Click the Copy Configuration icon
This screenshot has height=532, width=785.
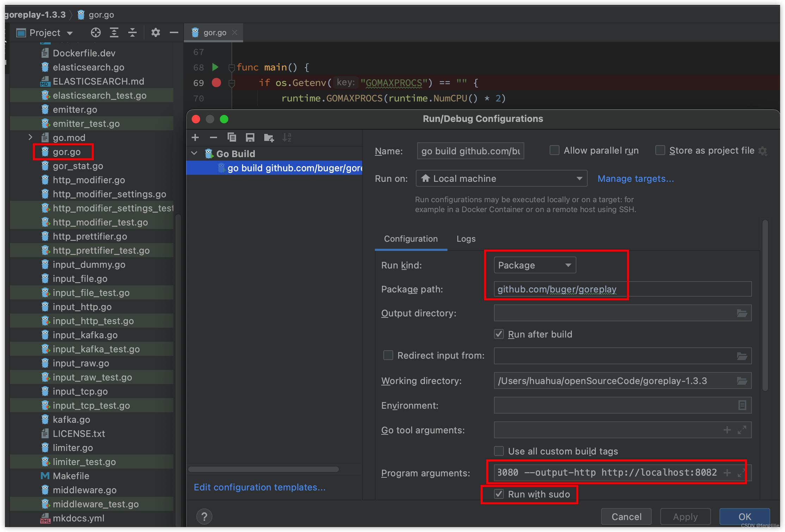tap(231, 137)
